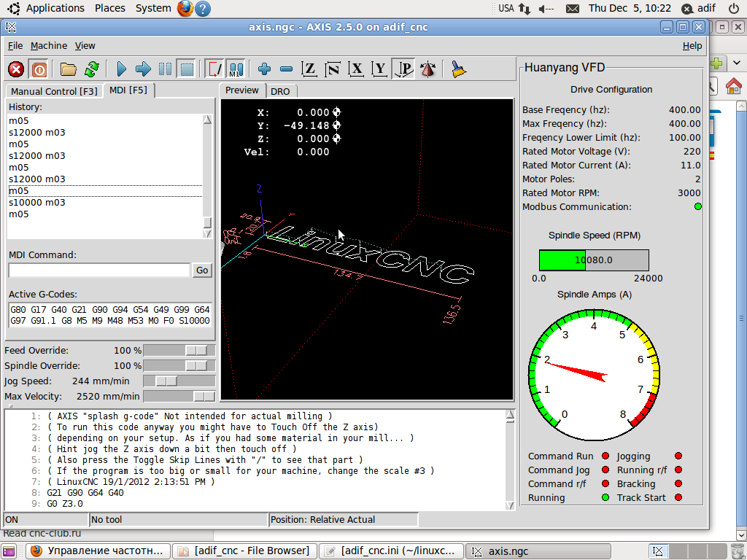Toggle the perspective view button

pyautogui.click(x=403, y=69)
